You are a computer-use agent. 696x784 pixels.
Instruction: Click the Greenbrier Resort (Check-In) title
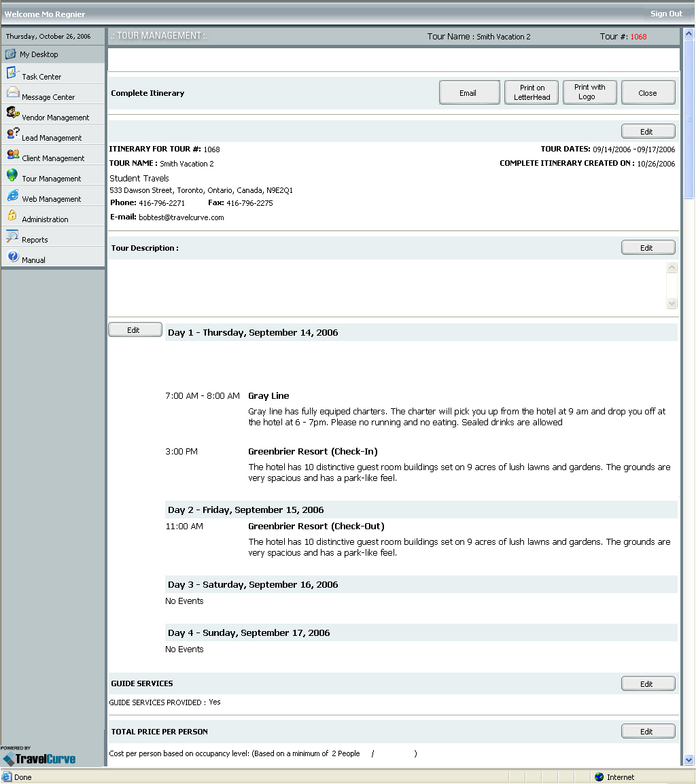pyautogui.click(x=313, y=452)
